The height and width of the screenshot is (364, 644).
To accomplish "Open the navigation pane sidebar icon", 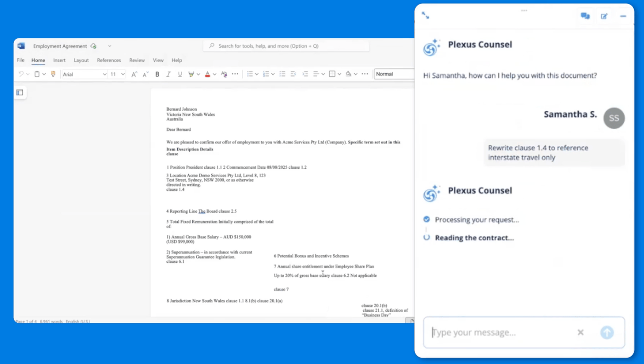I will click(x=20, y=92).
